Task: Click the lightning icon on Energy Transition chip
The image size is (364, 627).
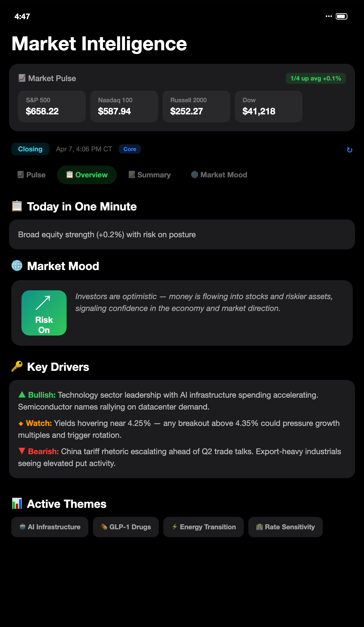Action: [174, 527]
